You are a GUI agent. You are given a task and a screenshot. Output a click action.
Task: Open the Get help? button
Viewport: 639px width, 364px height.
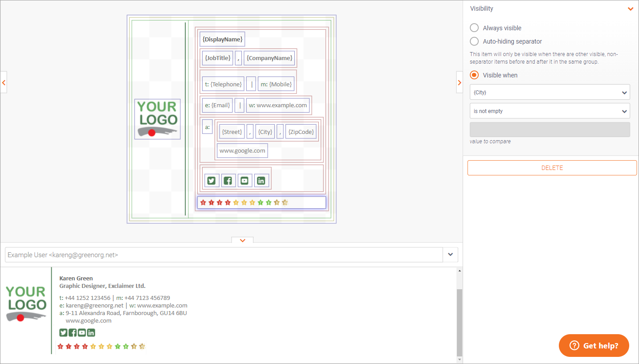pyautogui.click(x=594, y=346)
